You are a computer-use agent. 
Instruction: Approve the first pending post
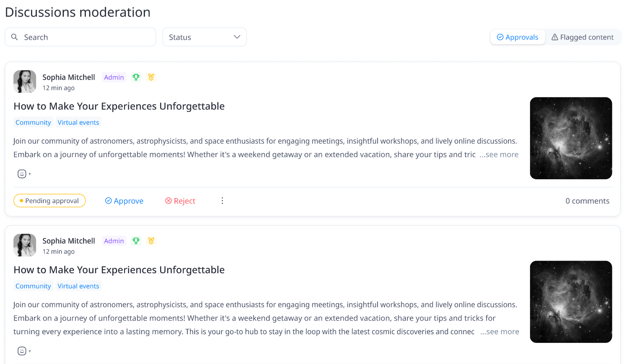(124, 201)
